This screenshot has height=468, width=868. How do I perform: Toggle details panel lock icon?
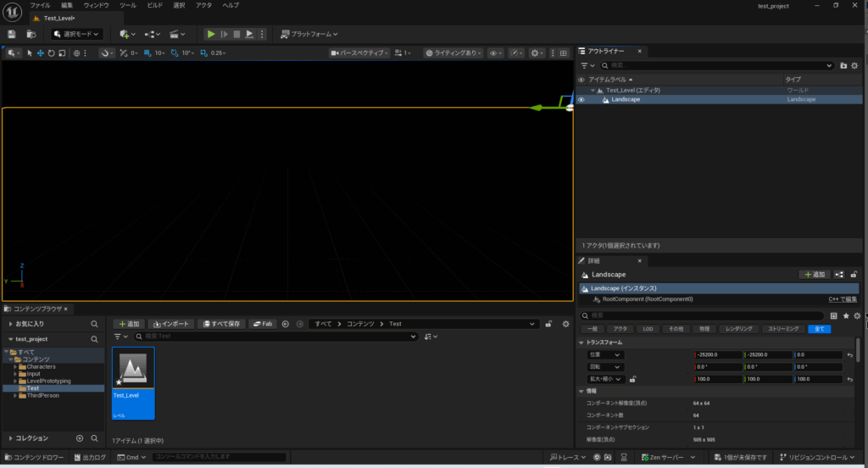854,275
